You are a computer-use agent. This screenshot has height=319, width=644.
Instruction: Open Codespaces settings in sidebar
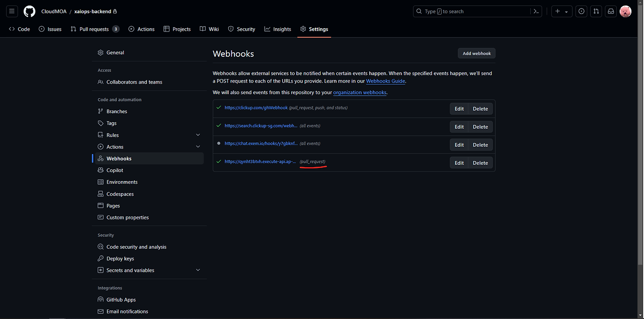point(149,194)
